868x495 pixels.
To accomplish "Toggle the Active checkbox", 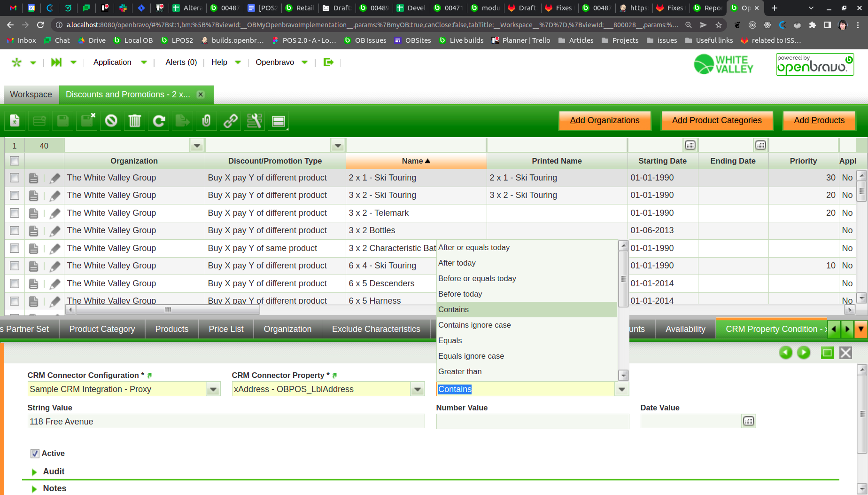I will (35, 454).
